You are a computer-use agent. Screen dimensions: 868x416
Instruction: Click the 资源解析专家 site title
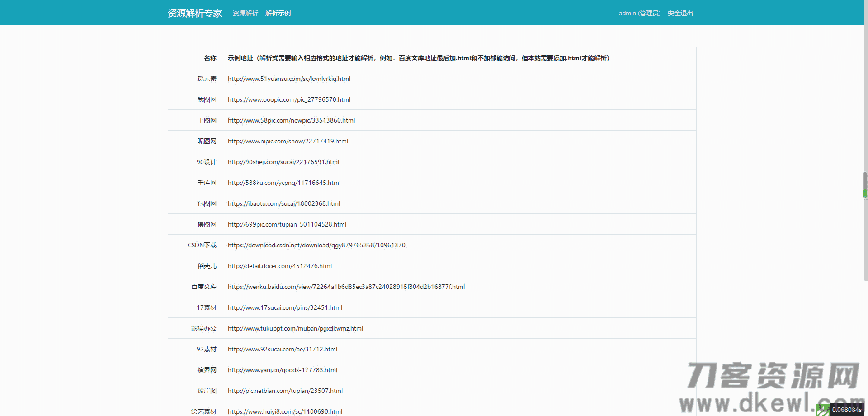pos(195,13)
